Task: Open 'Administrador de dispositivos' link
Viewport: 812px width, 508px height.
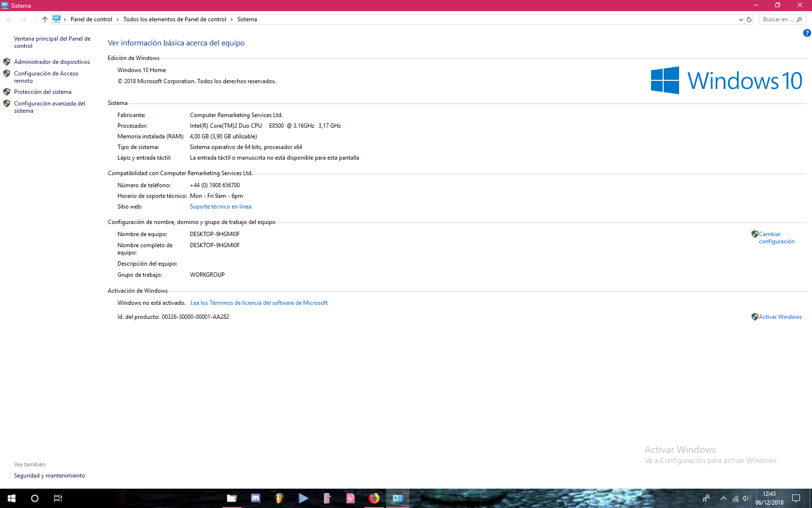Action: click(52, 62)
